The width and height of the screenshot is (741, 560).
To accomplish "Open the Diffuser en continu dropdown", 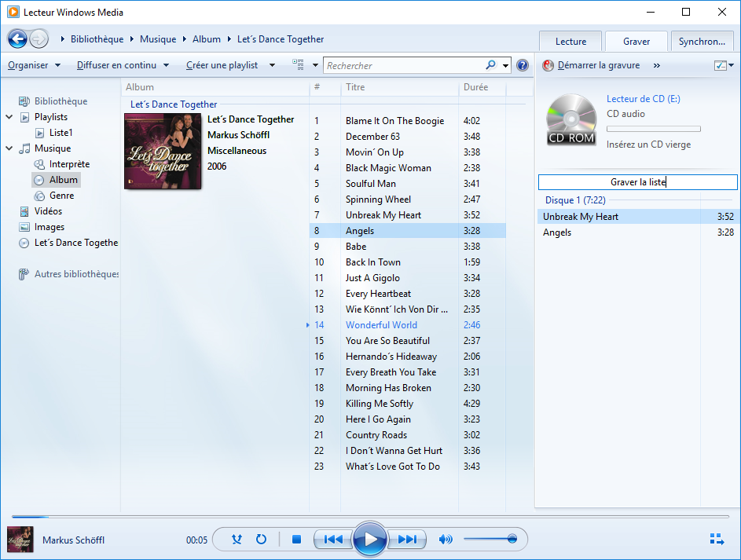I will click(123, 65).
